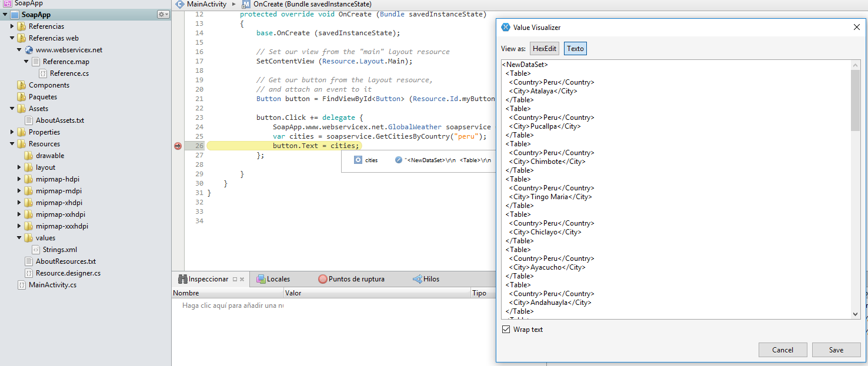Click the OnCreate method icon in breadcrumb
Screen dimensions: 868x366
pyautogui.click(x=246, y=4)
